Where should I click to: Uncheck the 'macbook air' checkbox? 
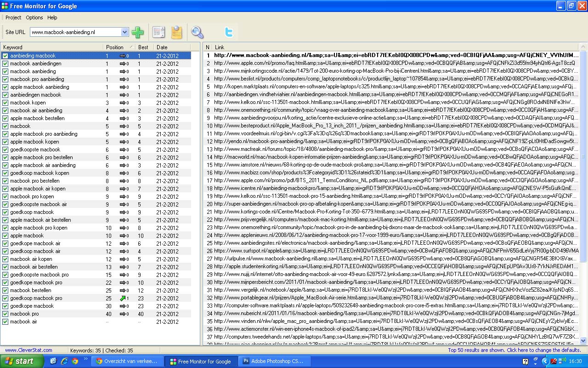(6, 322)
